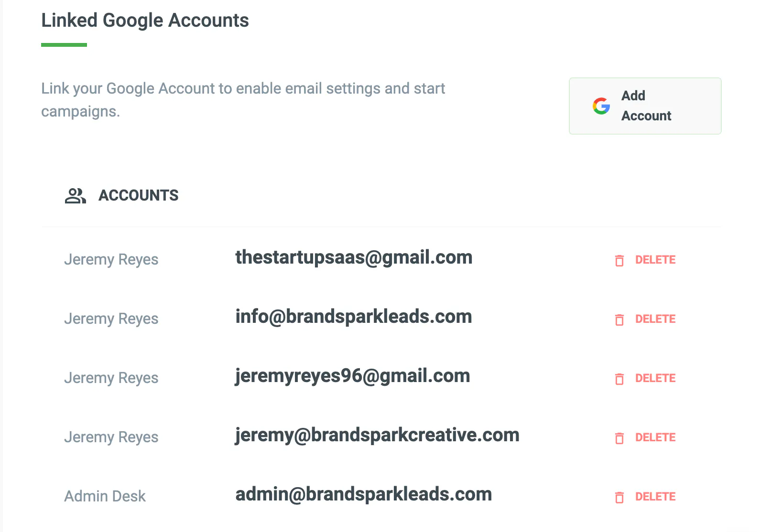
Task: Select the thestartupsaas@gmail.com email text
Action: tap(354, 258)
